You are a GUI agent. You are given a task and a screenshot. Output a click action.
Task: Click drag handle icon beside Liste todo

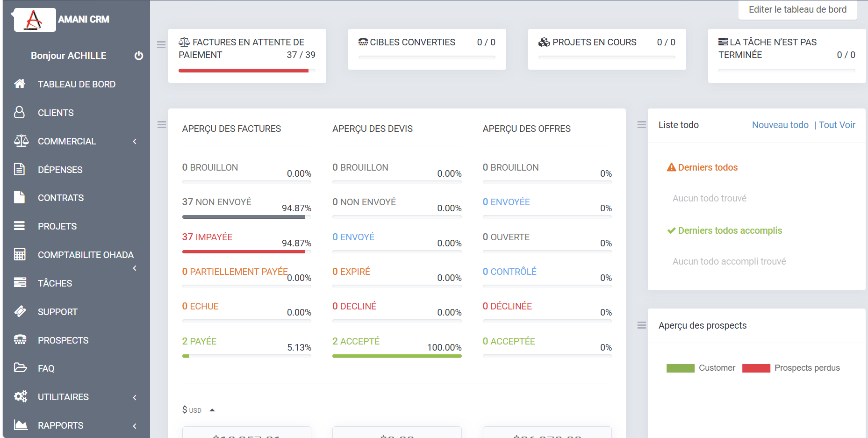click(642, 125)
